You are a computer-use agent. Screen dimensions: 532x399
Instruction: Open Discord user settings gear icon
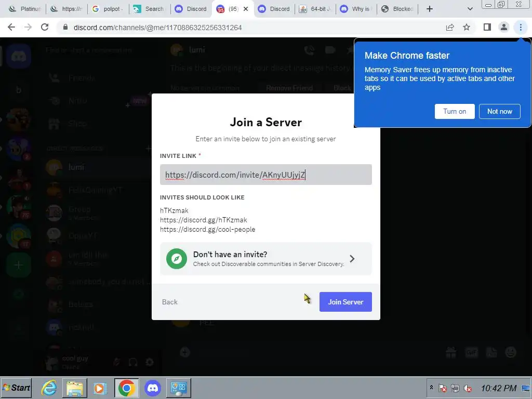click(149, 362)
